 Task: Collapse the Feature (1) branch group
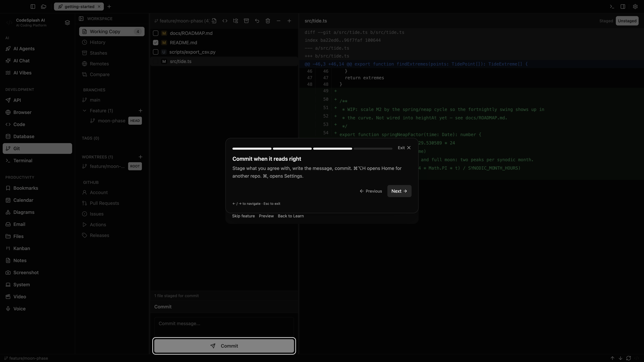click(x=85, y=110)
